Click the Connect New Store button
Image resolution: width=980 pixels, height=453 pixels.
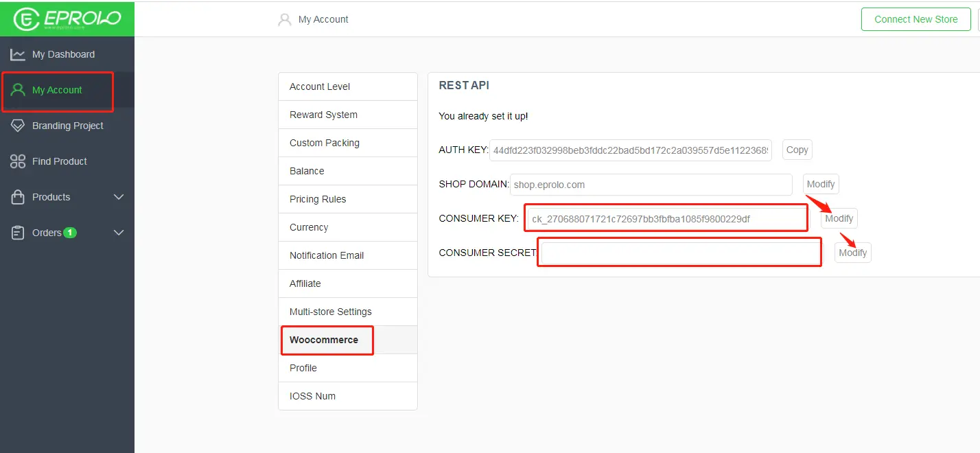click(916, 19)
